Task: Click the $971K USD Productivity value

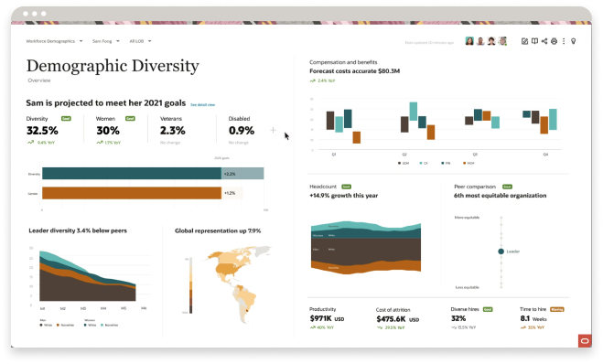Action: click(327, 318)
